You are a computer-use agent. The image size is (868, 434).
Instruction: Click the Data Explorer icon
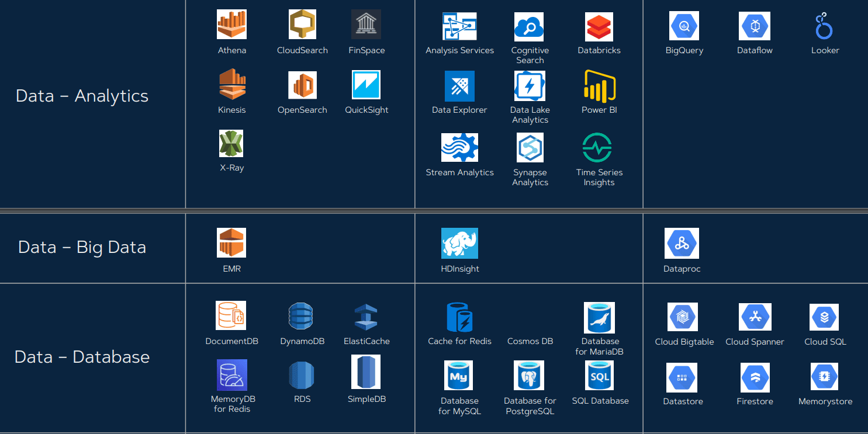(x=459, y=85)
